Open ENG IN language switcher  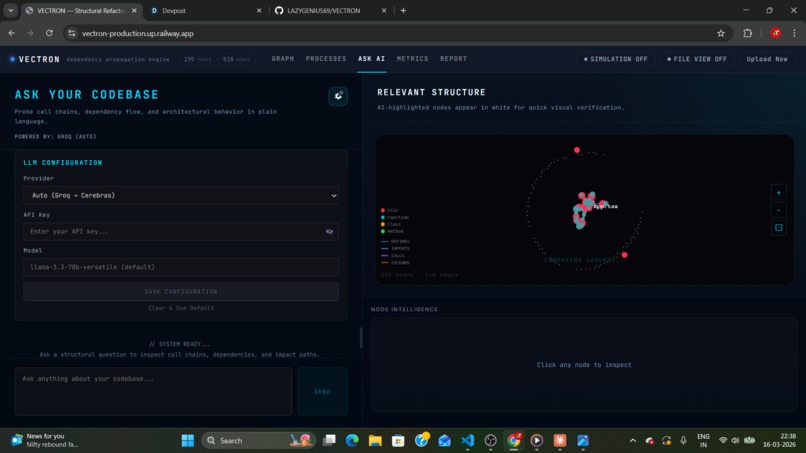click(x=703, y=441)
